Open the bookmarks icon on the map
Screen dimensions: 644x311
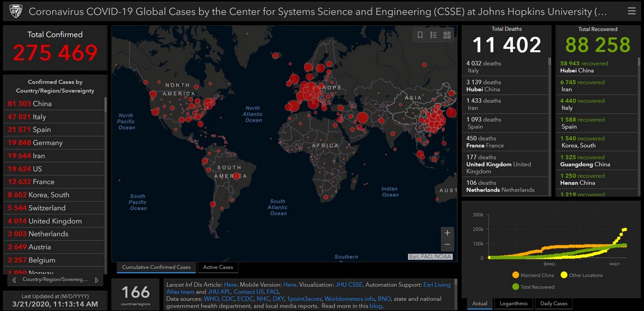click(x=420, y=35)
